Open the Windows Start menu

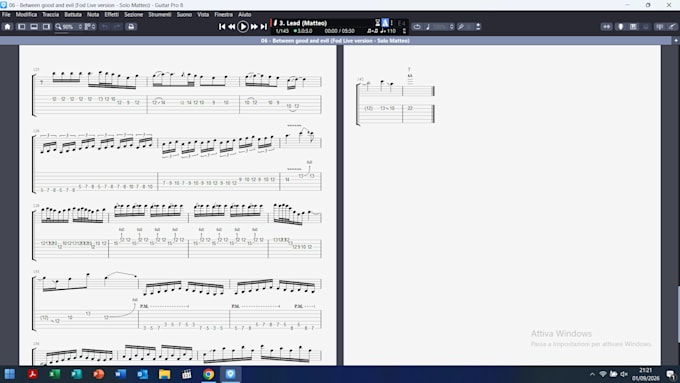[10, 374]
